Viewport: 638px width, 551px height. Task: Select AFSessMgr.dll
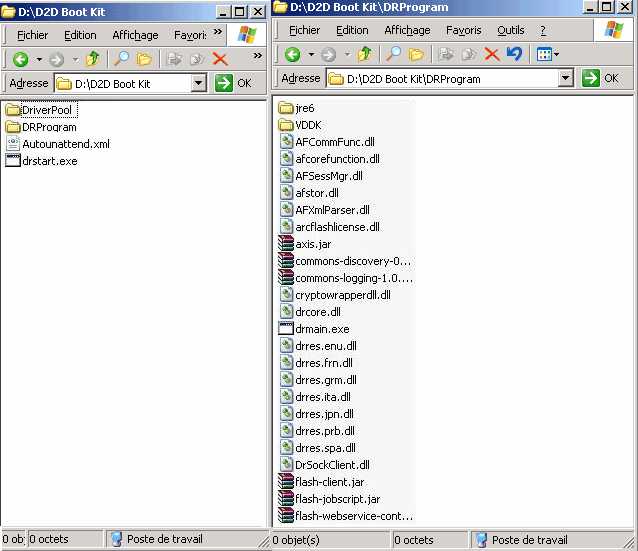point(321,176)
